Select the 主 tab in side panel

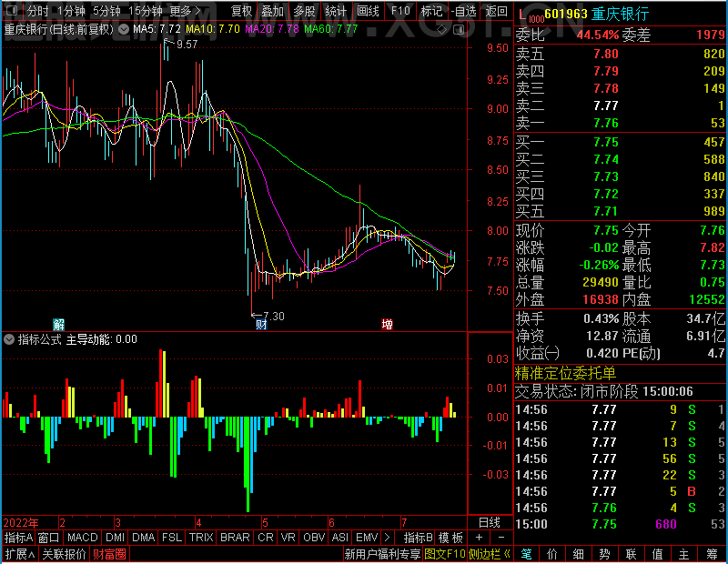[x=684, y=554]
